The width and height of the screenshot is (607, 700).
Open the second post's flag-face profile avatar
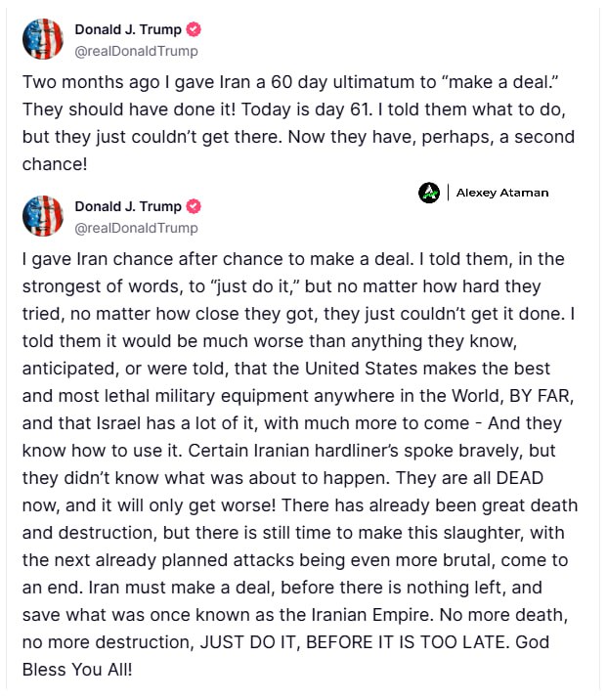43,216
